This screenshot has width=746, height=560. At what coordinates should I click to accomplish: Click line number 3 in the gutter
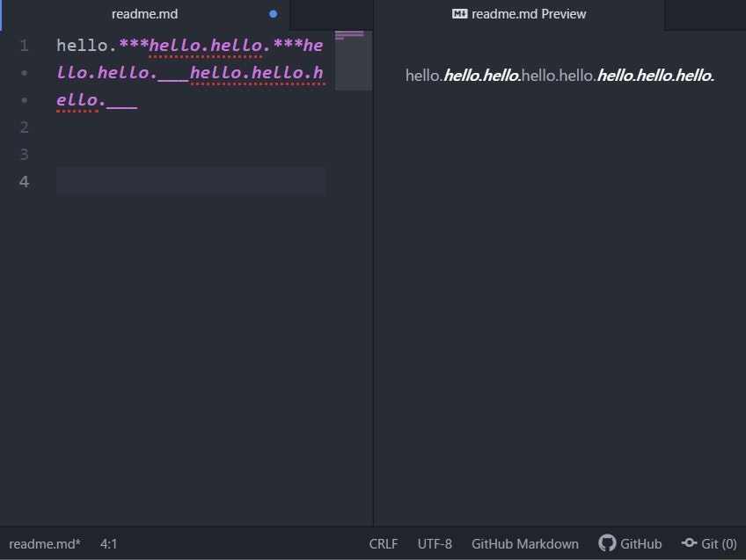coord(25,155)
